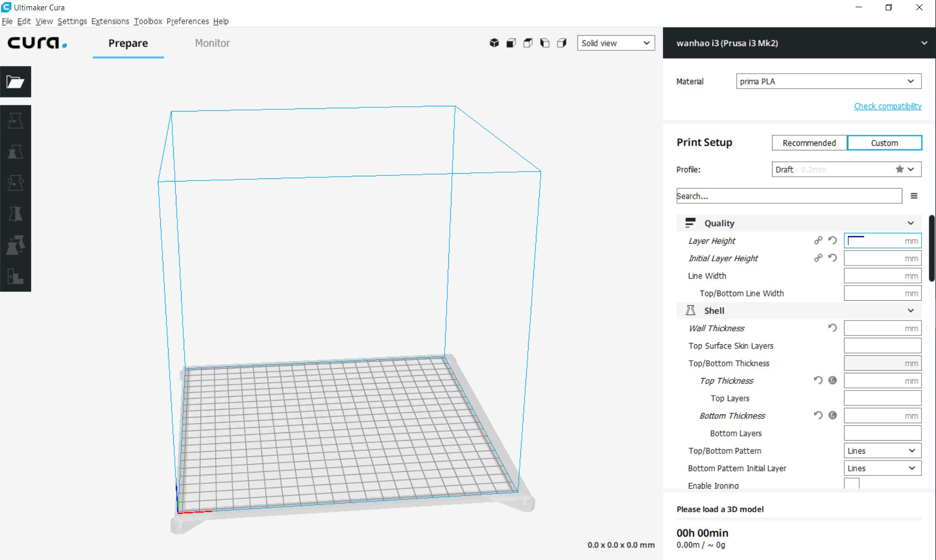
Task: Open the Solid view dropdown
Action: [615, 43]
